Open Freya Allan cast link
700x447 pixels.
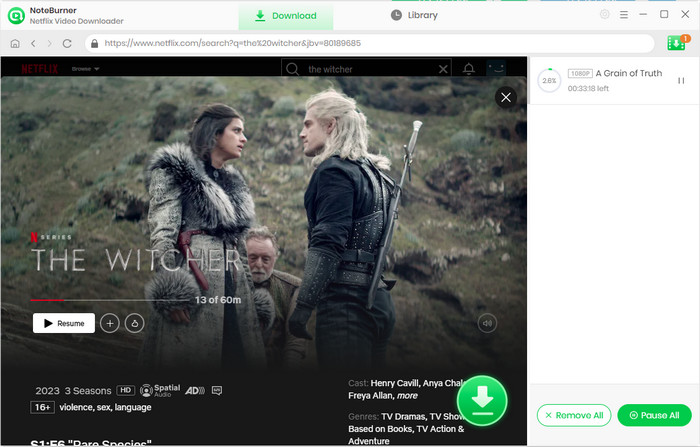371,396
